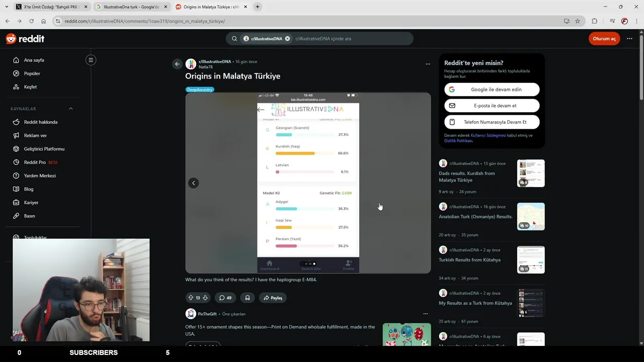This screenshot has height=362, width=644.
Task: Open Blog in sidebar
Action: [29, 189]
